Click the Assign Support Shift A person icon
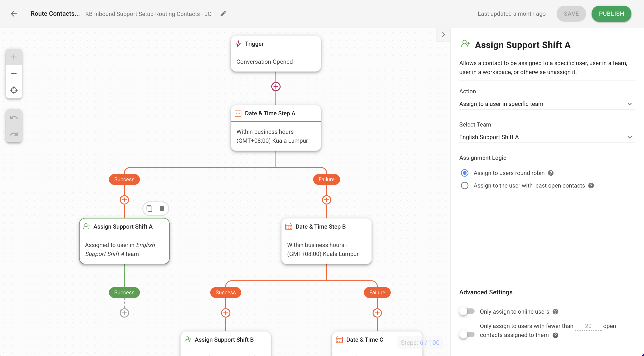 (x=87, y=226)
